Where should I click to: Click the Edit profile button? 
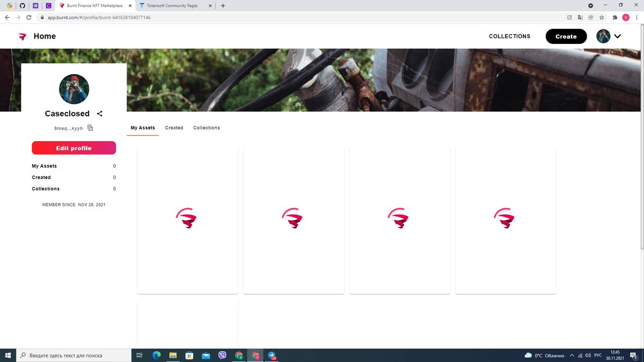[x=74, y=148]
